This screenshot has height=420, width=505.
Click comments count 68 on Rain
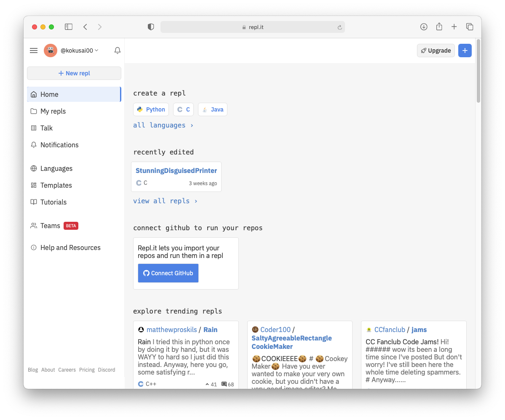228,384
